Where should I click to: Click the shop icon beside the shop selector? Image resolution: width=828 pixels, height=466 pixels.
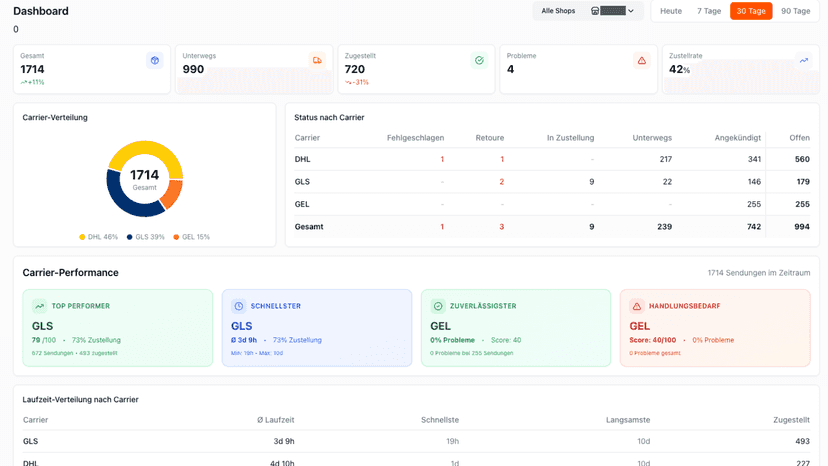click(x=595, y=11)
